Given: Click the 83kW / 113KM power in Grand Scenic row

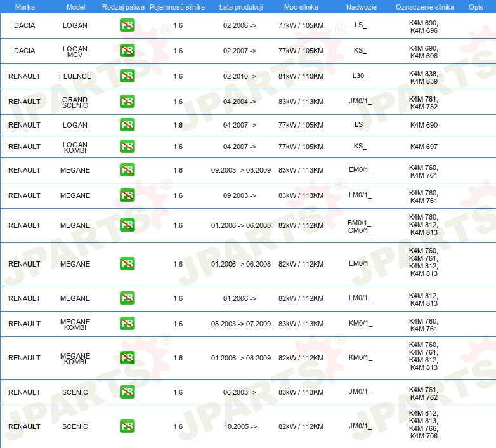Looking at the screenshot, I should point(301,102).
